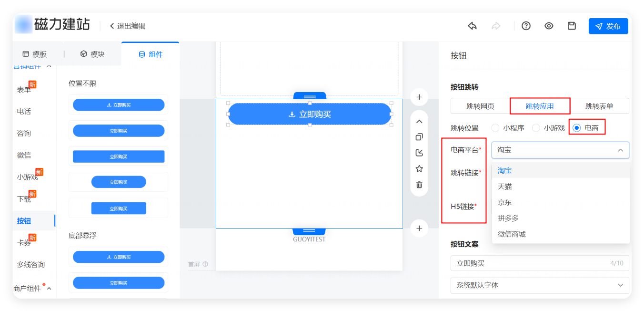Preview page with the eye icon
The width and height of the screenshot is (644, 311).
549,26
